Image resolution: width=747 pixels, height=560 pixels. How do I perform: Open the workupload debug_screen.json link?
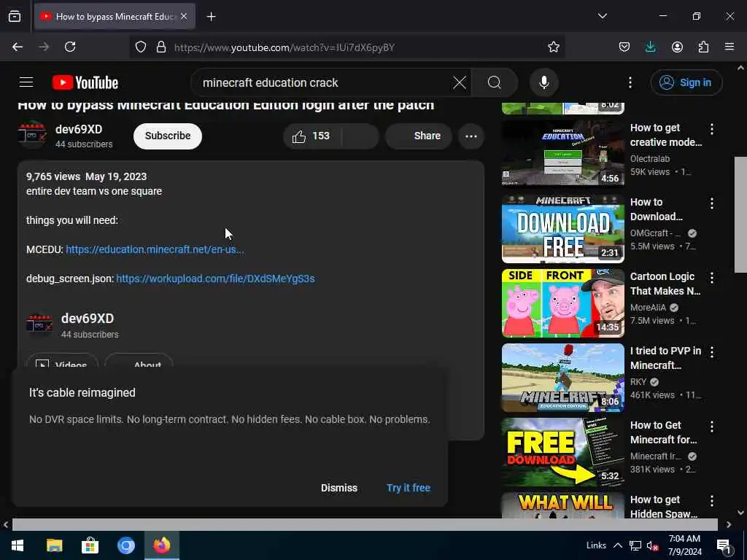click(215, 279)
